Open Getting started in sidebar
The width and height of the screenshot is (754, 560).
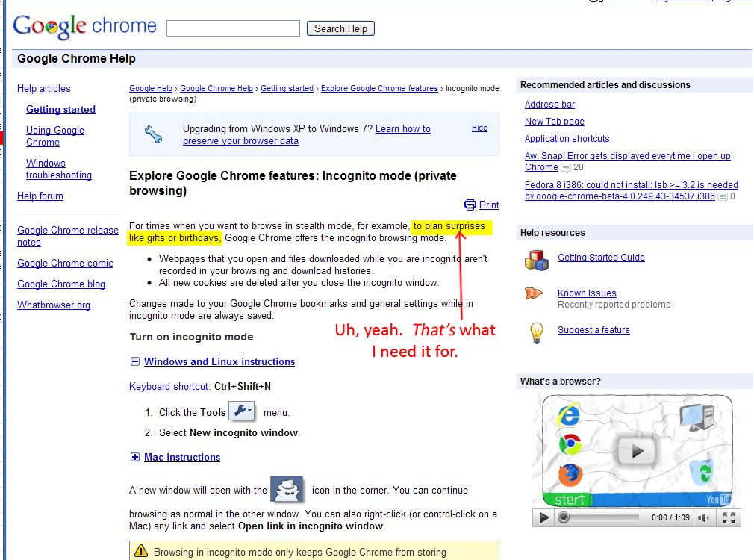tap(60, 109)
